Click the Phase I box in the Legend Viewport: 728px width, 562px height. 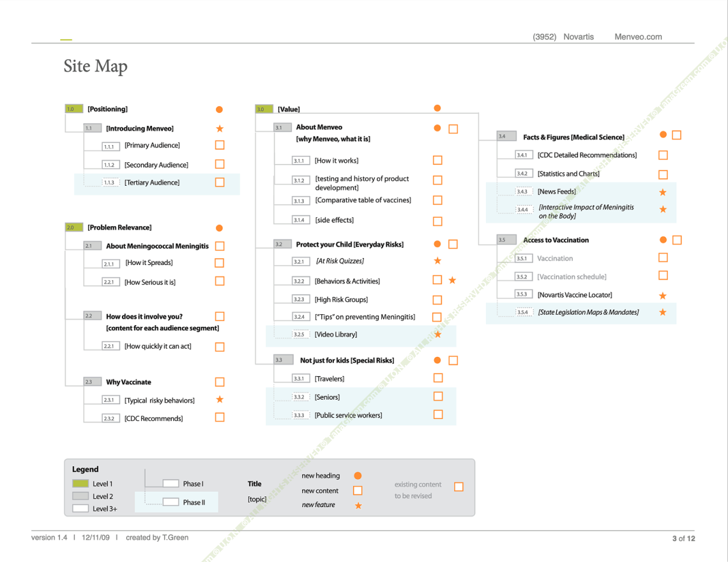click(171, 483)
